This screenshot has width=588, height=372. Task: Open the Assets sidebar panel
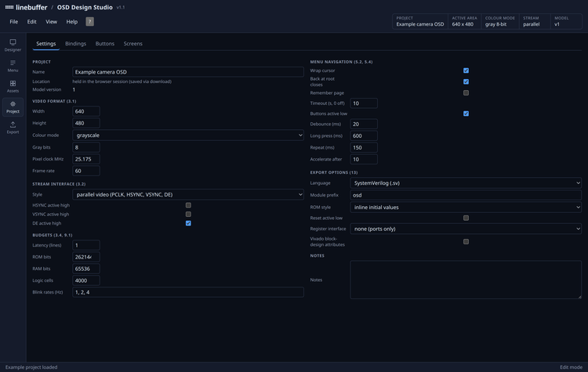tap(13, 86)
